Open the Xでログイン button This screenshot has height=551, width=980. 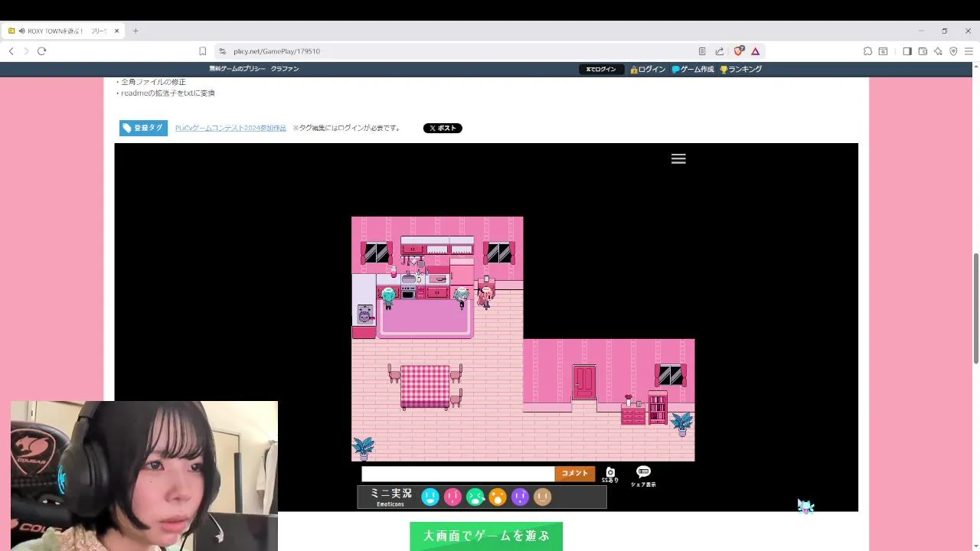(x=601, y=69)
